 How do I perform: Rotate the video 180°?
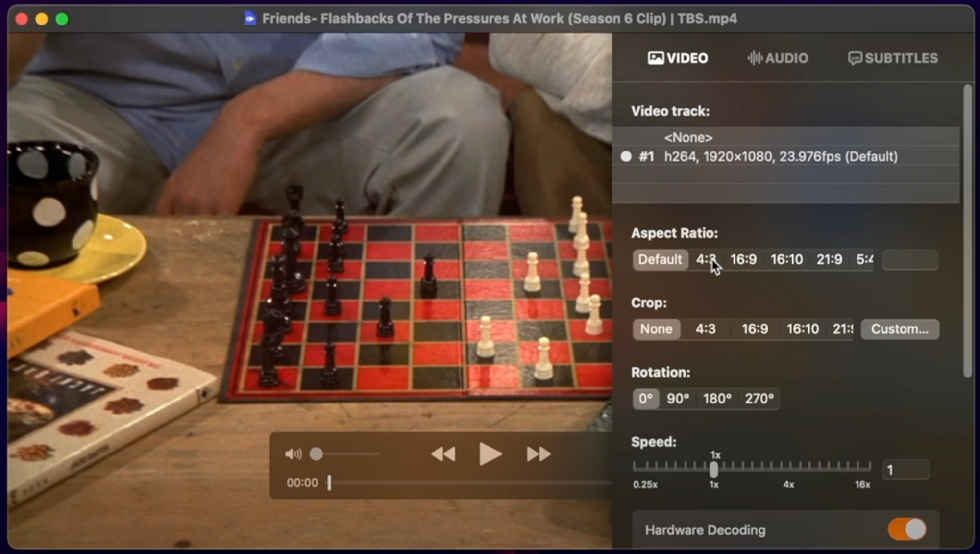[x=717, y=399]
